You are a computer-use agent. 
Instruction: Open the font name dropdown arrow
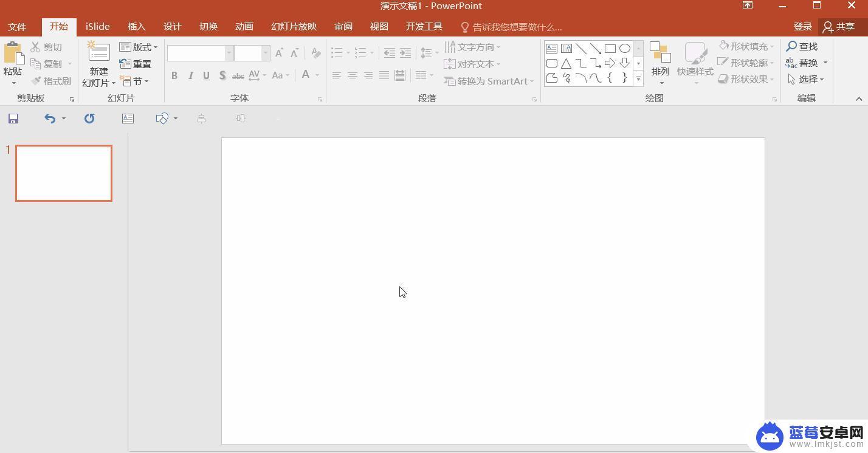(229, 53)
